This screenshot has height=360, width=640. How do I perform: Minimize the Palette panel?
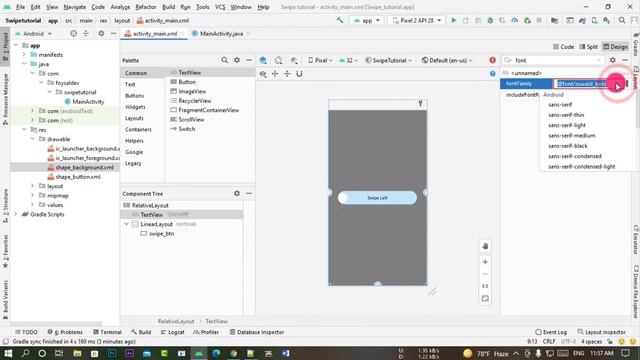[249, 60]
